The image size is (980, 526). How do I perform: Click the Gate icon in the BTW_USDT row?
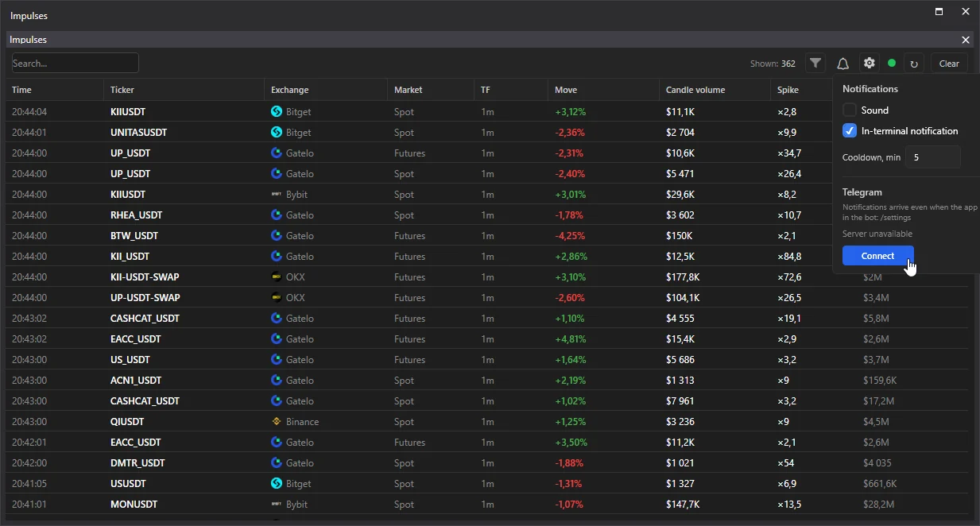coord(277,236)
